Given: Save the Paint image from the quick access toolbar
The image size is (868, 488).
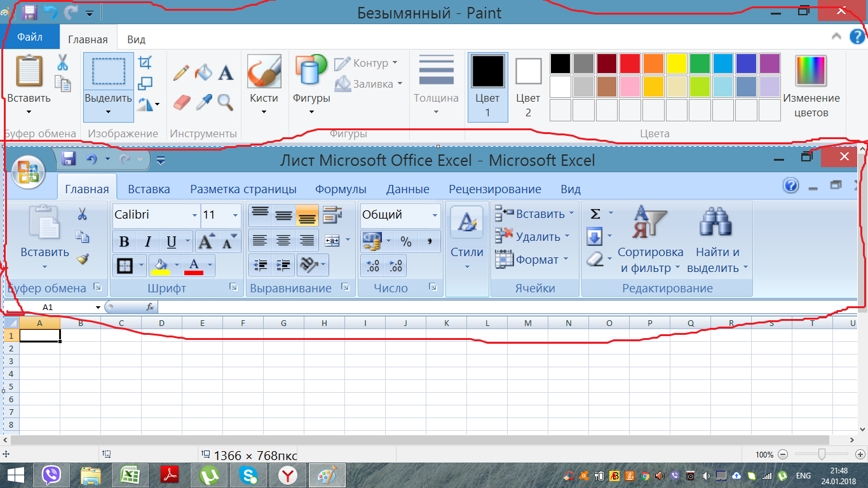Looking at the screenshot, I should click(x=30, y=11).
